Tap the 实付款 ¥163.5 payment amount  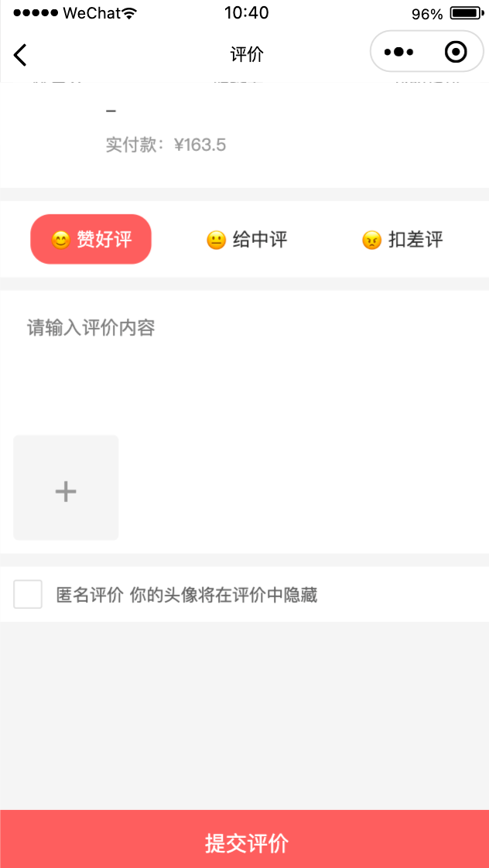pyautogui.click(x=166, y=145)
